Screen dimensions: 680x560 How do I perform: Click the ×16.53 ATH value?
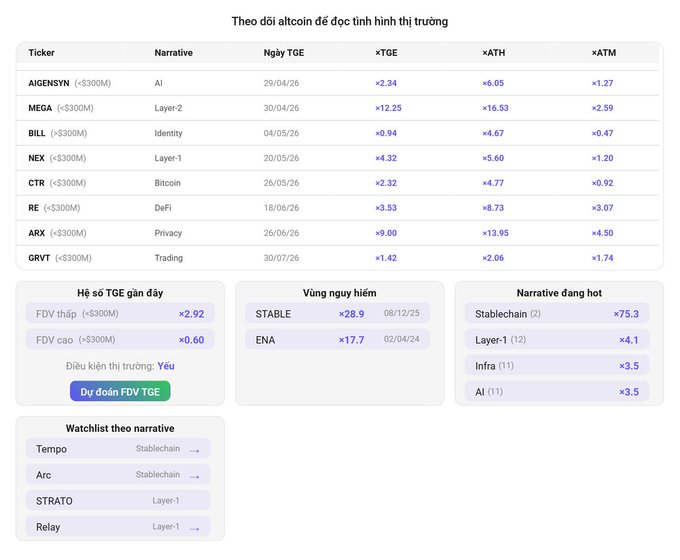click(495, 108)
